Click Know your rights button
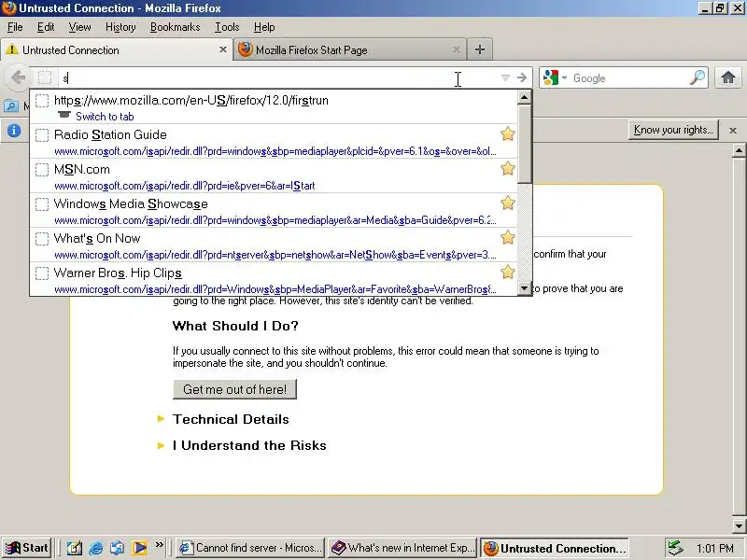 (x=673, y=130)
